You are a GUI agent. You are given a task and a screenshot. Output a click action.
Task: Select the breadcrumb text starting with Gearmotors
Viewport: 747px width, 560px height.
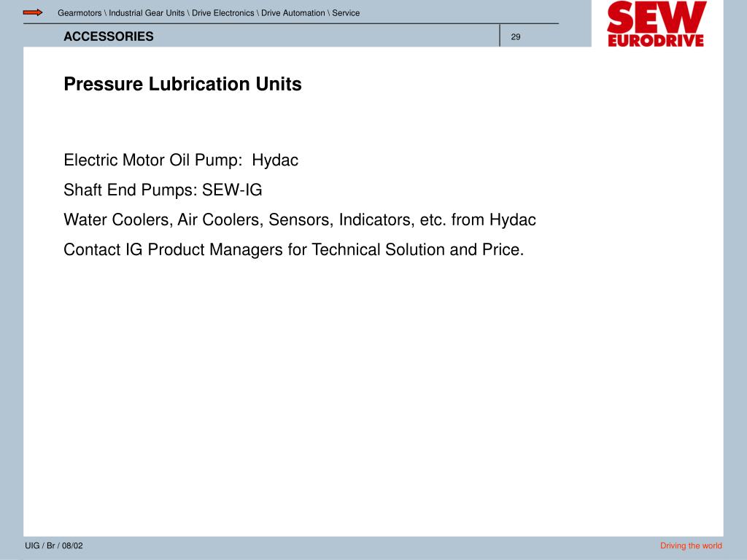[209, 13]
